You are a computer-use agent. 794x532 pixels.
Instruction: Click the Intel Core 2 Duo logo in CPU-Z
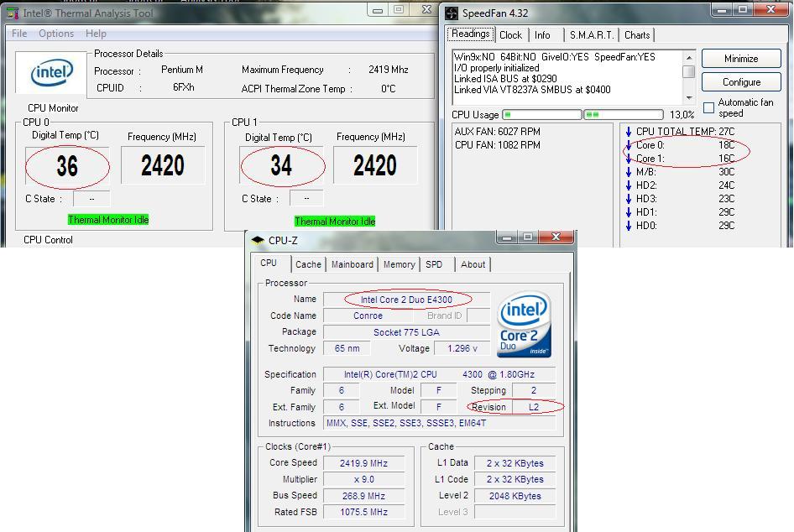524,325
